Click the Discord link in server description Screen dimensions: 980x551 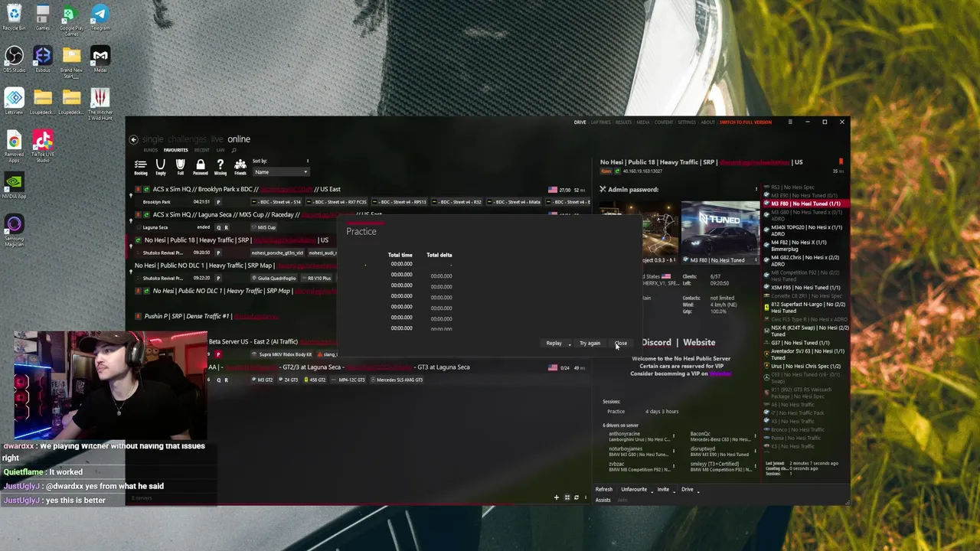(656, 342)
